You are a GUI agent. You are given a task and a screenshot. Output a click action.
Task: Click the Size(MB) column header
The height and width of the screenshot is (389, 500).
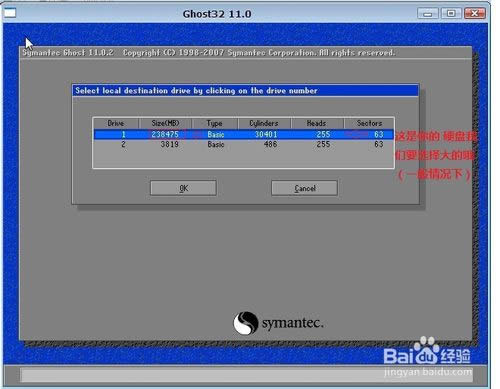[x=165, y=123]
